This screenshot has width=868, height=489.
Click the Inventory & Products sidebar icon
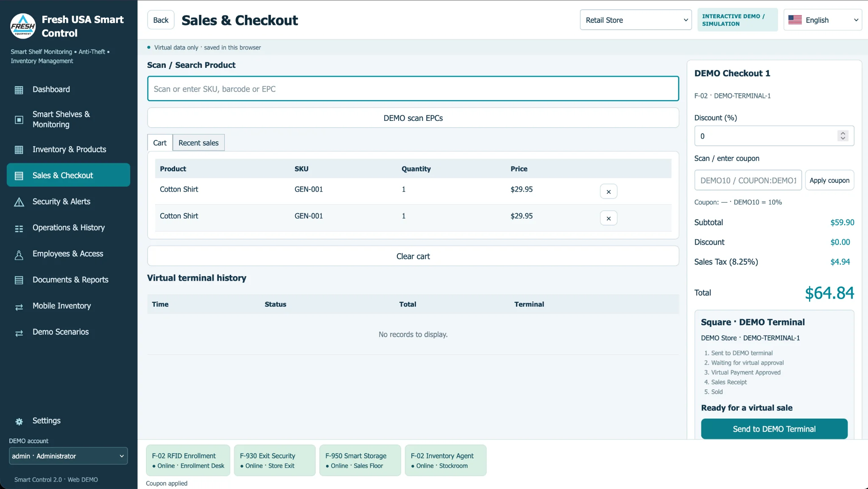pos(19,150)
